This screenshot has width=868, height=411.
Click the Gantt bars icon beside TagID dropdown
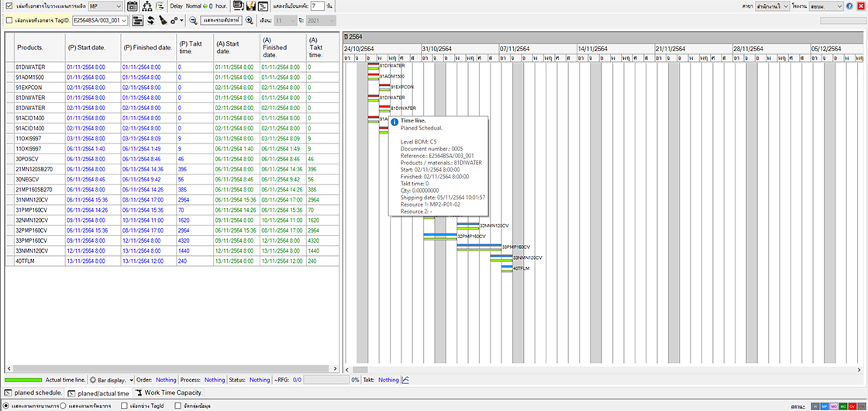138,20
